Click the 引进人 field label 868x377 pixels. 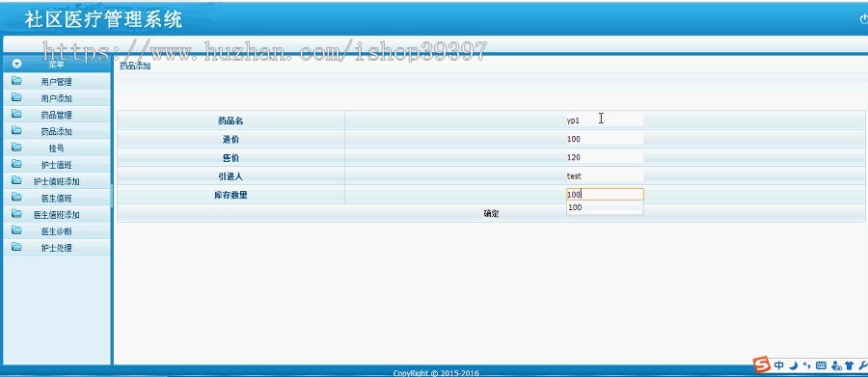(x=231, y=176)
